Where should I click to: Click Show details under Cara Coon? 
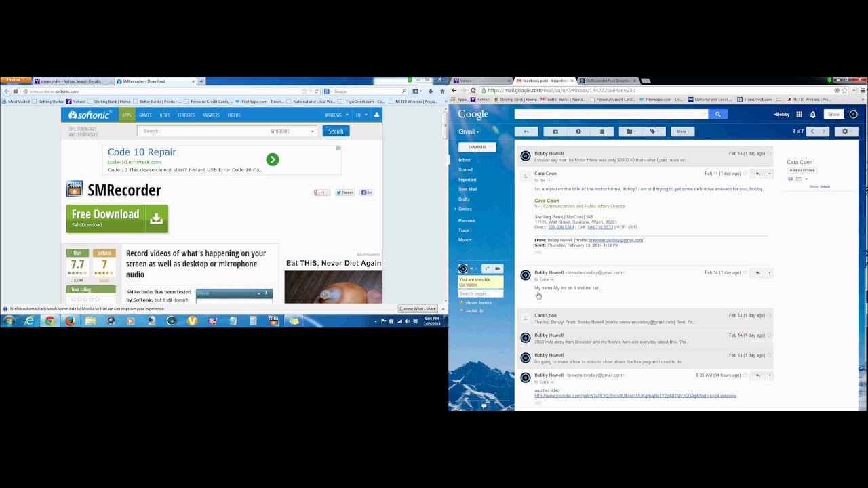pos(819,186)
